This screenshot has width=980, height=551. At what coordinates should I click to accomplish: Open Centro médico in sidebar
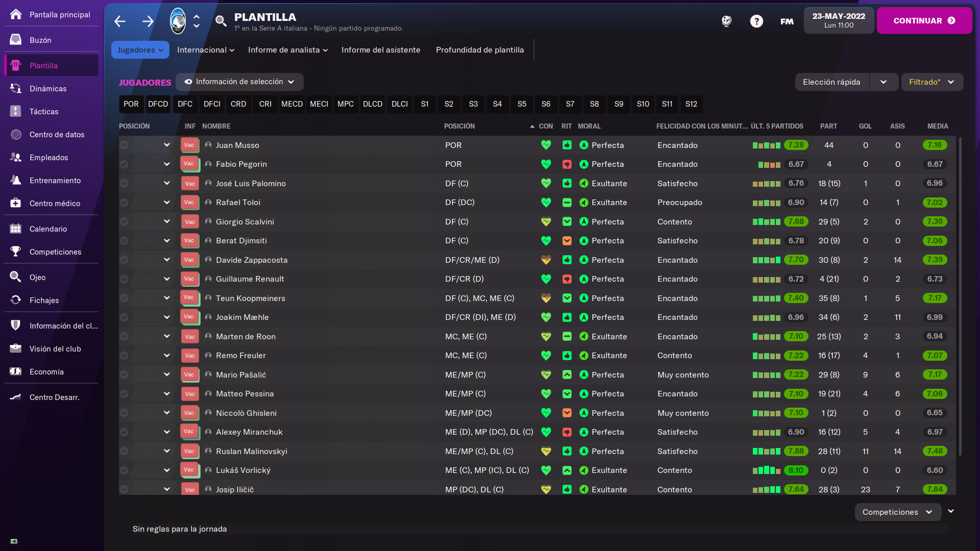55,203
